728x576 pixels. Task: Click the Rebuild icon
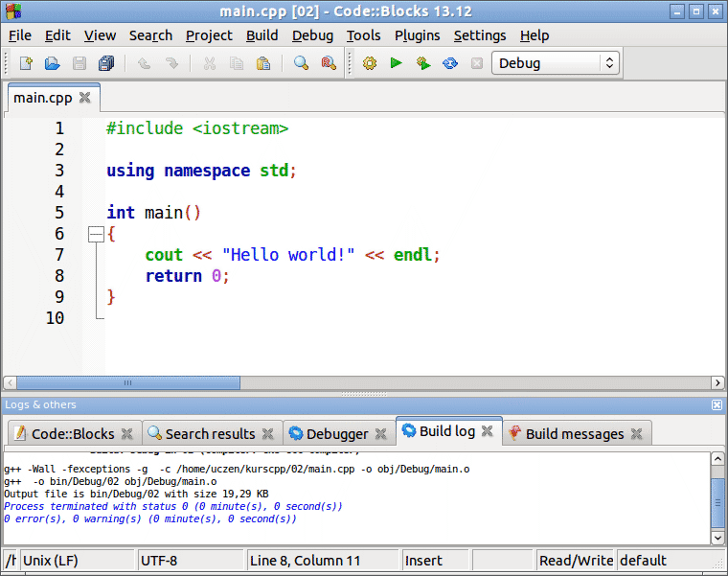coord(449,63)
